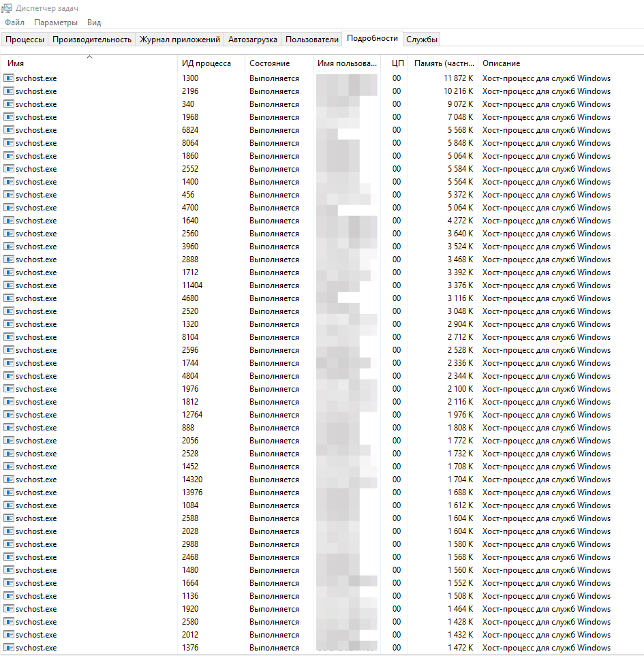
Task: Click memory value 11 872 K
Action: pos(458,78)
